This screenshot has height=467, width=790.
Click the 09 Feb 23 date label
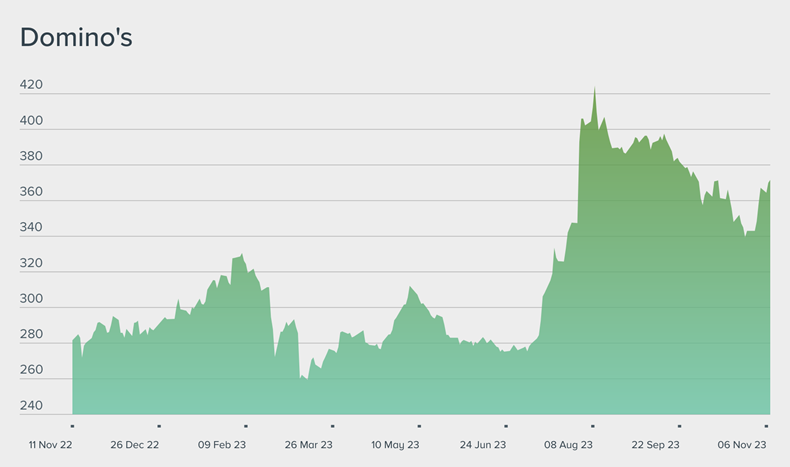pyautogui.click(x=221, y=444)
